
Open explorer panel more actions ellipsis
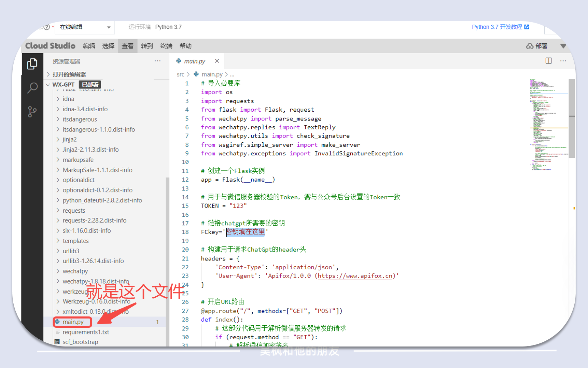pos(157,61)
